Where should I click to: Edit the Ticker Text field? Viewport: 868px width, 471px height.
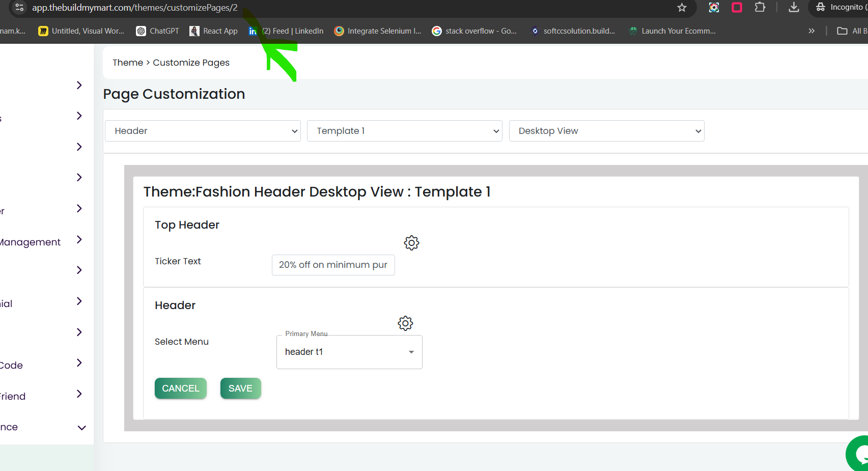[x=333, y=265]
